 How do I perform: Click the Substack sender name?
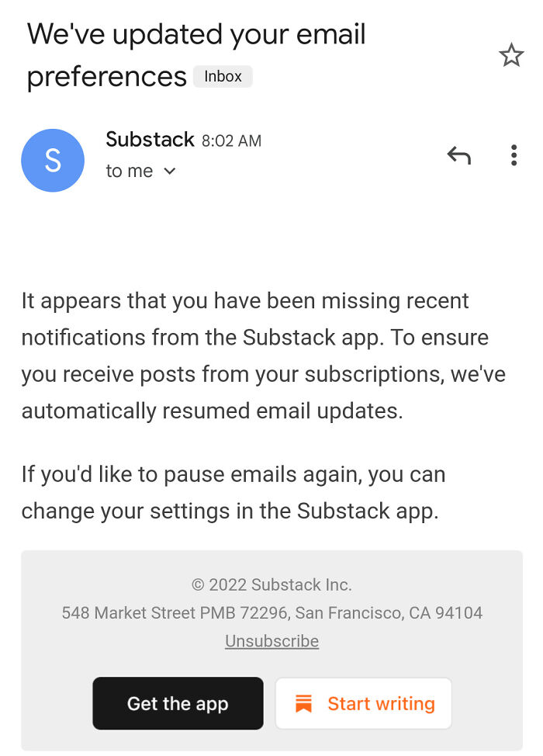(150, 140)
